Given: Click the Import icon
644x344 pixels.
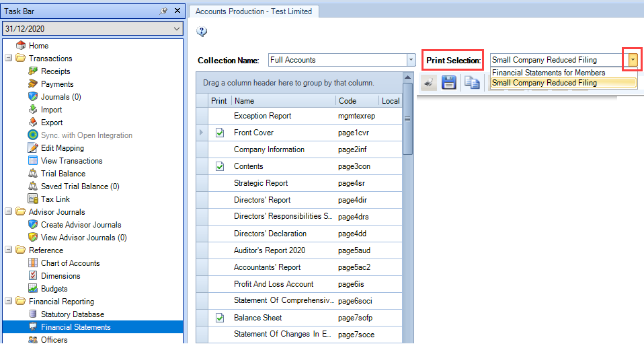Looking at the screenshot, I should (33, 110).
